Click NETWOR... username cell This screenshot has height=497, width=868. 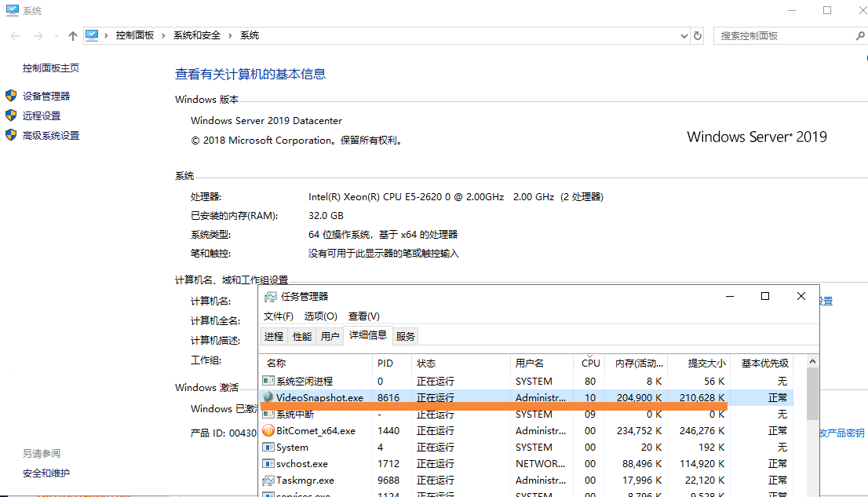point(540,464)
